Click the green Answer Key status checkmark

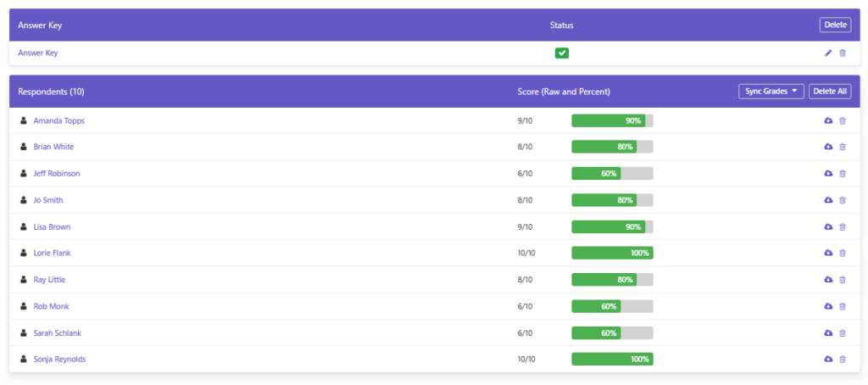tap(562, 53)
